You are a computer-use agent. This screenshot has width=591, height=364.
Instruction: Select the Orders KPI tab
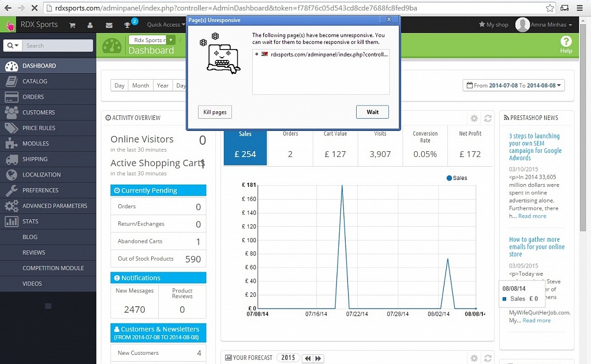point(290,147)
